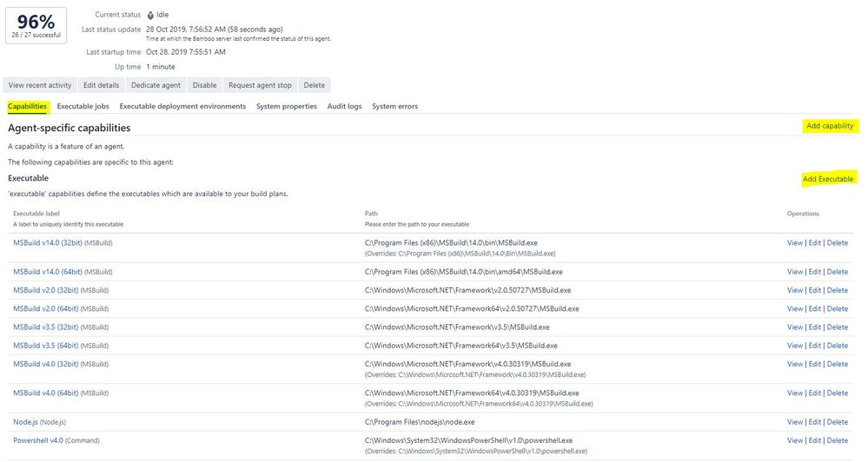View the MSBuild v3.5 (32bit) capability
Screen dimensions: 868x462
click(x=795, y=327)
